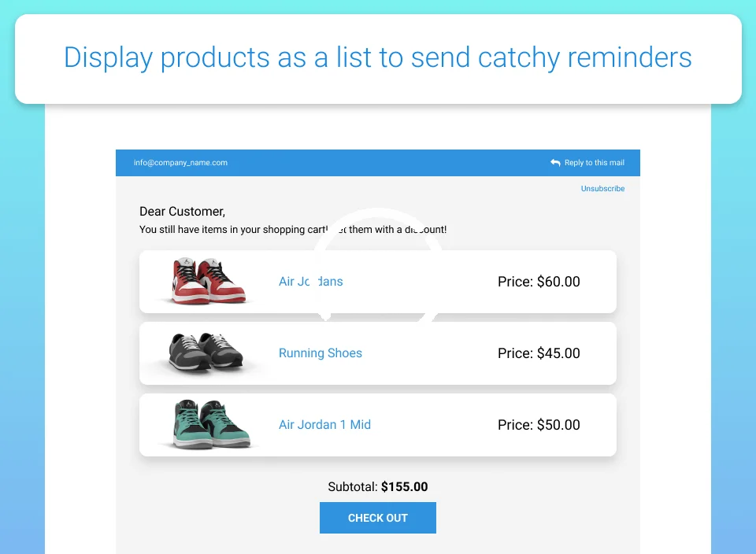
Task: Click the Price: $45.00 label
Action: pyautogui.click(x=539, y=353)
